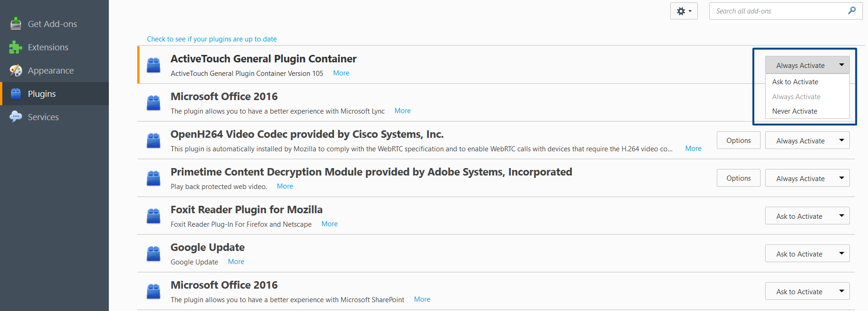
Task: Click the Foxit Reader plugin icon
Action: 154,216
